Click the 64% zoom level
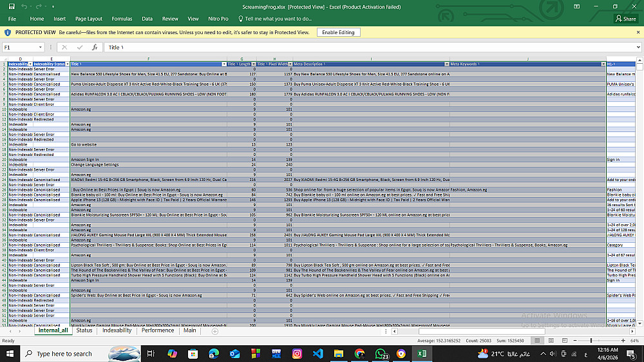This screenshot has height=362, width=644. tap(634, 341)
